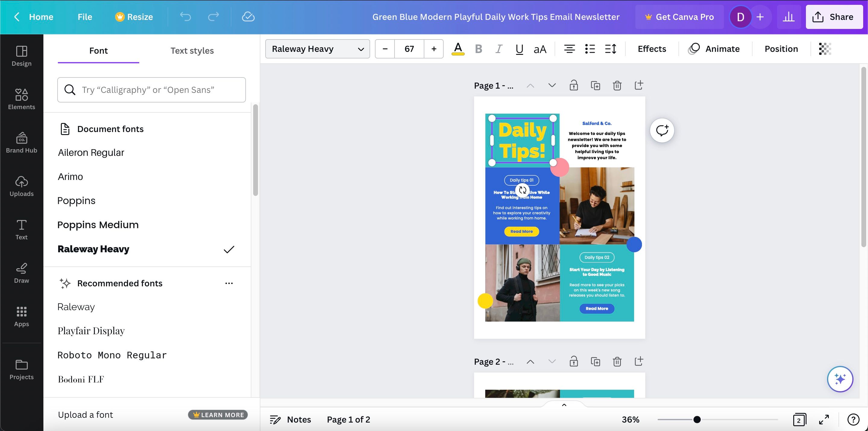The width and height of the screenshot is (868, 431).
Task: Click the Share button
Action: [x=832, y=17]
